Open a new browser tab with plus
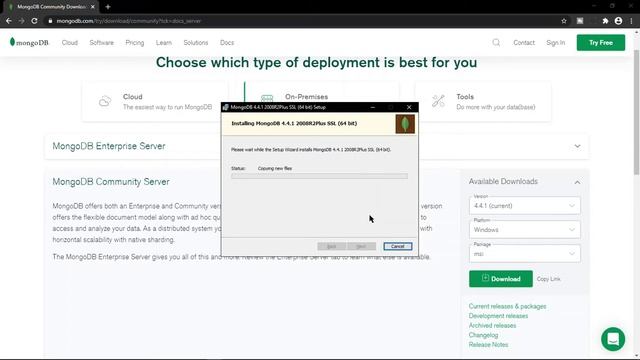 (x=108, y=7)
